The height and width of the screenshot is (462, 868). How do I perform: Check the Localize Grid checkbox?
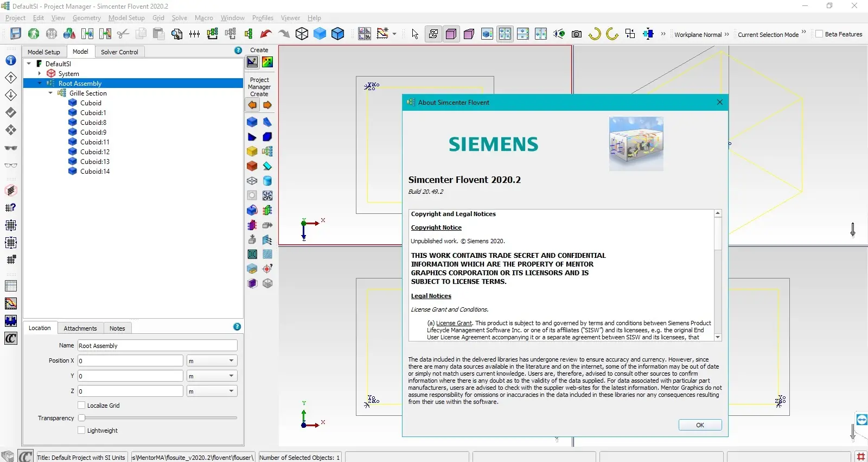coord(81,405)
